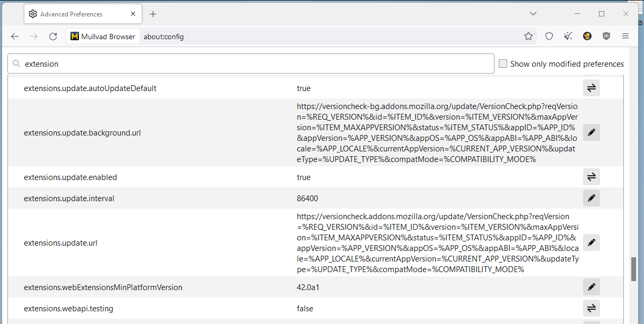Screen dimensions: 644x324
Task: Reload the current page
Action: click(x=53, y=37)
